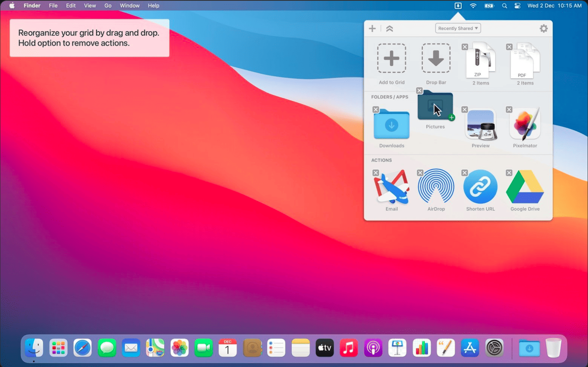Open the Apple menu
This screenshot has width=588, height=367.
(x=12, y=6)
